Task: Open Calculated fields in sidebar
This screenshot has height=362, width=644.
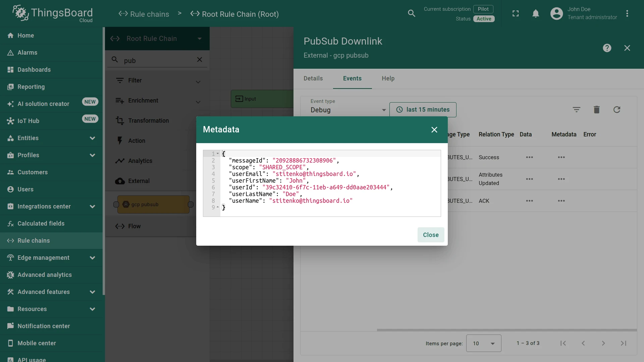Action: pyautogui.click(x=51, y=224)
